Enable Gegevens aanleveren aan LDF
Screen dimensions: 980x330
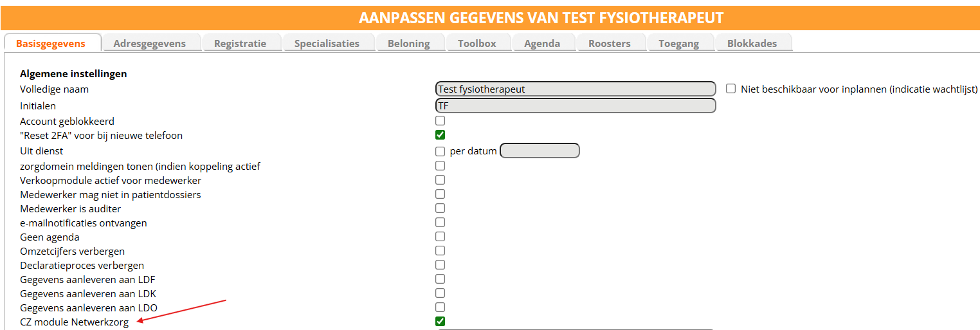point(440,279)
